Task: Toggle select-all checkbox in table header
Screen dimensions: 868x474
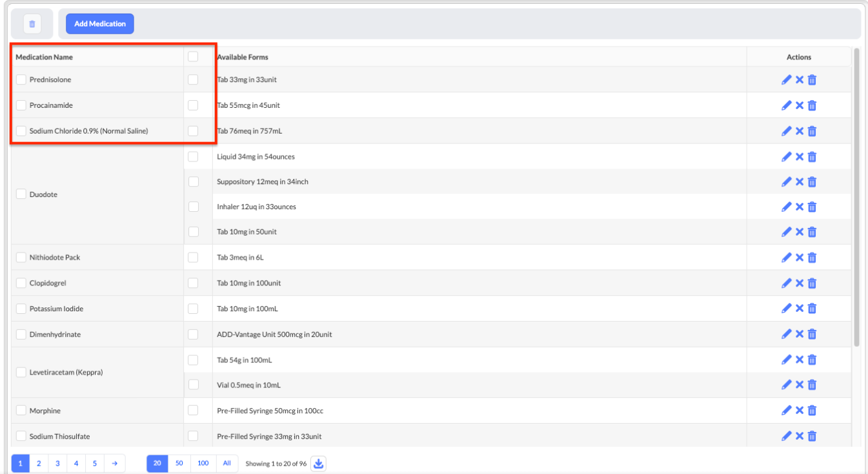Action: (x=193, y=57)
